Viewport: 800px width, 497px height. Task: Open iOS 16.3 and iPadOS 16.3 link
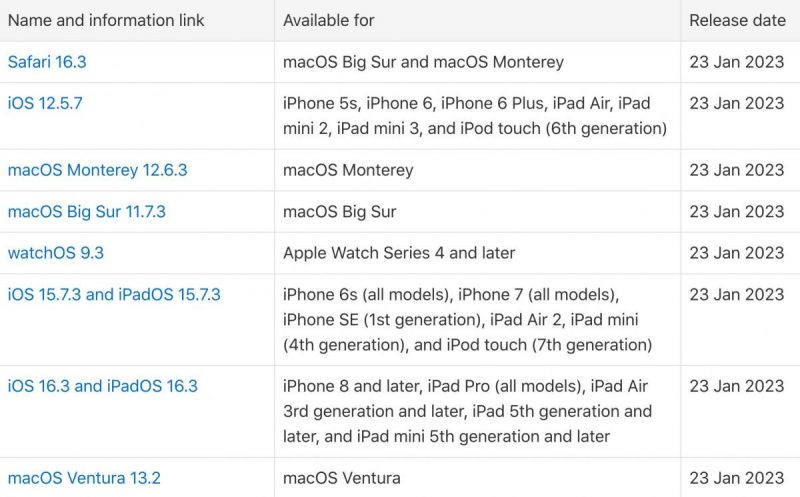pyautogui.click(x=103, y=386)
